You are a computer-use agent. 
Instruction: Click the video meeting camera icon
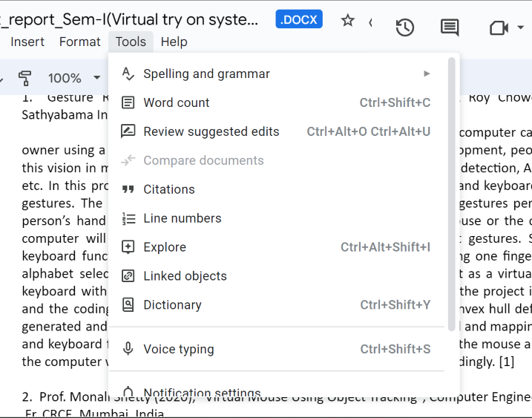tap(499, 28)
